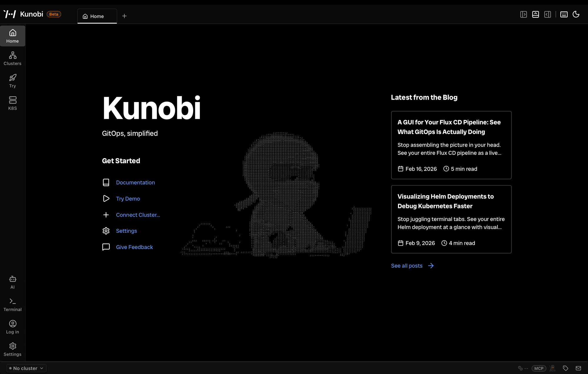Viewport: 588px width, 374px height.
Task: Toggle the right sidebar panel
Action: pos(547,14)
